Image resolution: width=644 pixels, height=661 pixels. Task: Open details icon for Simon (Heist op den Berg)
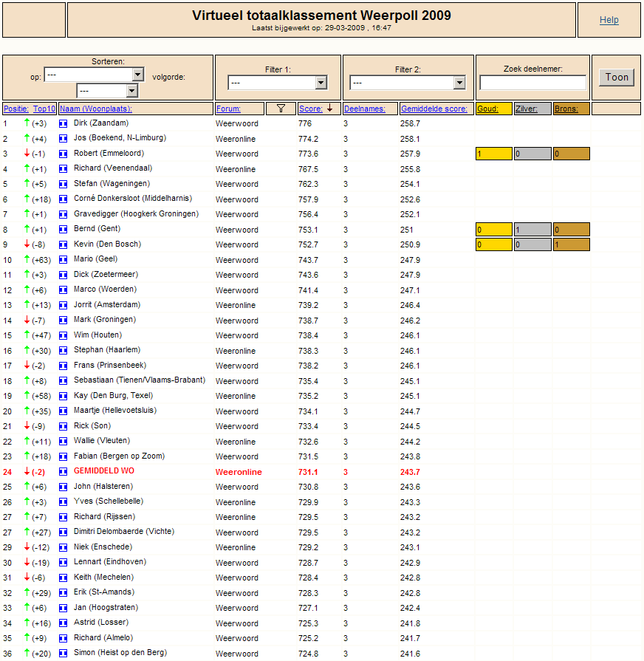[x=64, y=654]
